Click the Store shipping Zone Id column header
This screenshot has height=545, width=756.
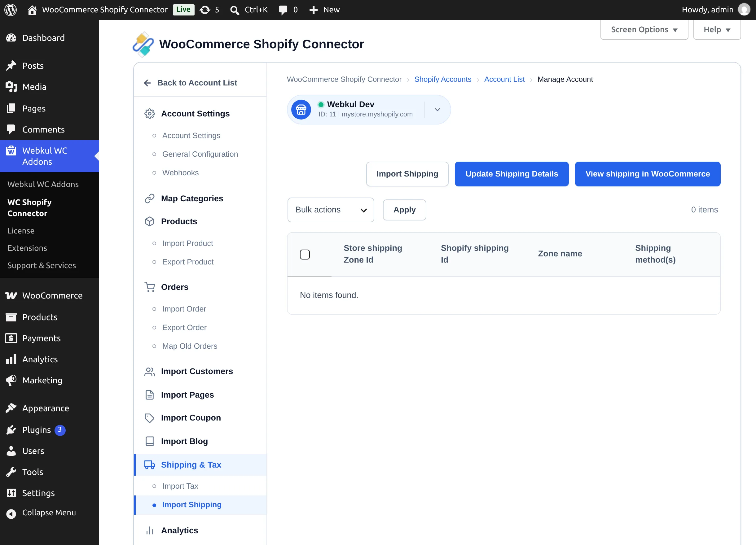tap(373, 254)
